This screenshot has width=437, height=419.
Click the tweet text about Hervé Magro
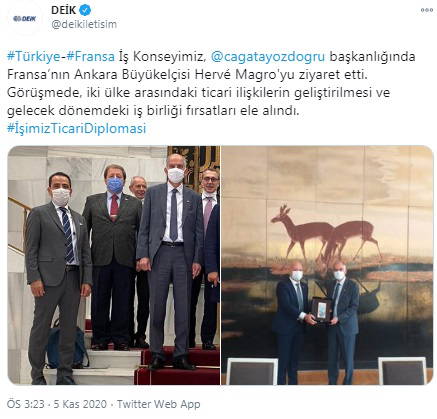187,74
